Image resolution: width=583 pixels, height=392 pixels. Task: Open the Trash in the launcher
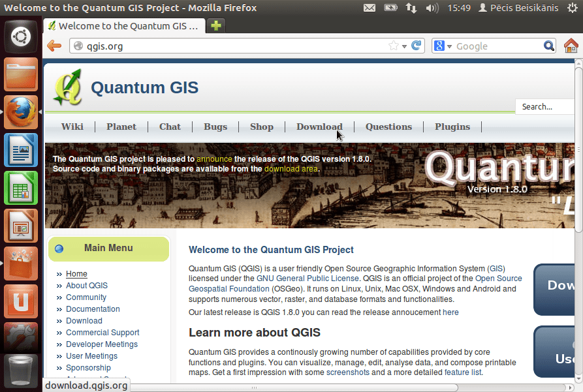coord(21,371)
